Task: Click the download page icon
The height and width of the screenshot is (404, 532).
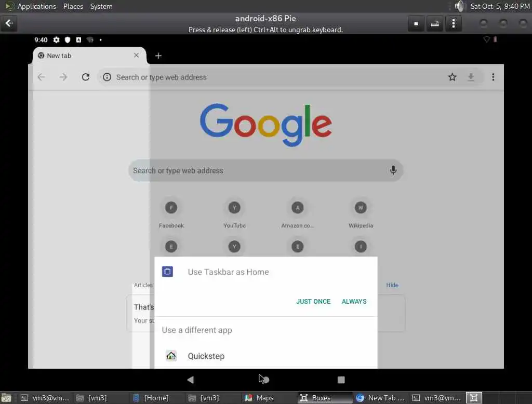Action: pyautogui.click(x=471, y=77)
